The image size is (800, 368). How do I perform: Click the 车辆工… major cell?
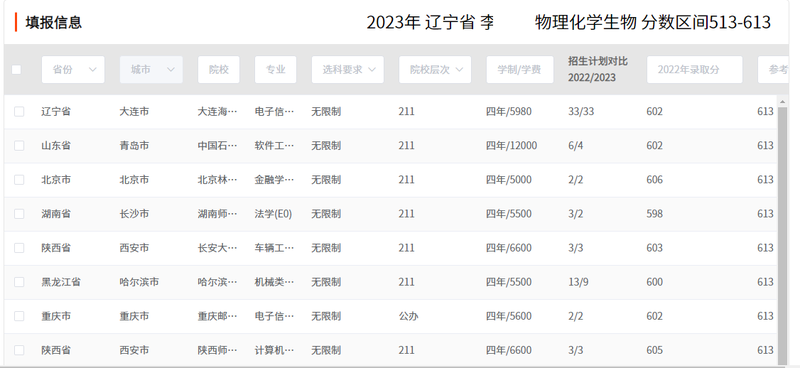pyautogui.click(x=274, y=248)
